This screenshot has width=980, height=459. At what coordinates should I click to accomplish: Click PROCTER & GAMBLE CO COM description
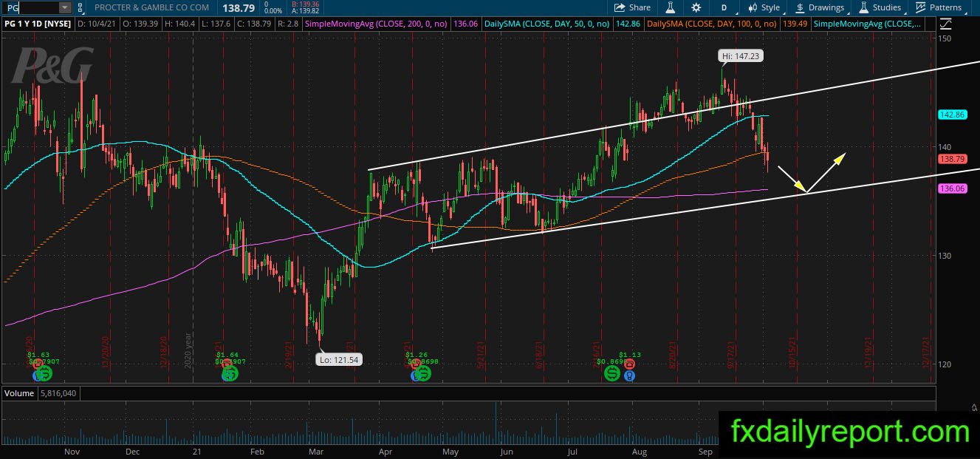tap(152, 7)
